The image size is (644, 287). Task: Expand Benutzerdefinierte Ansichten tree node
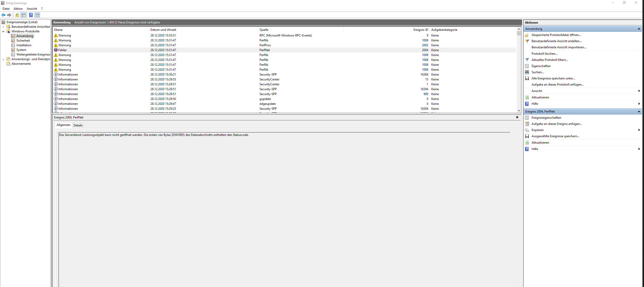3,27
